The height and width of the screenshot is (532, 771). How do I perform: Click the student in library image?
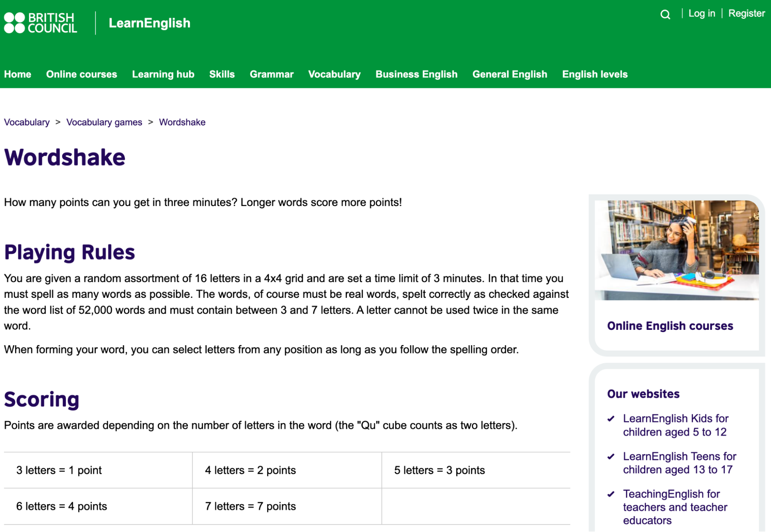tap(677, 250)
